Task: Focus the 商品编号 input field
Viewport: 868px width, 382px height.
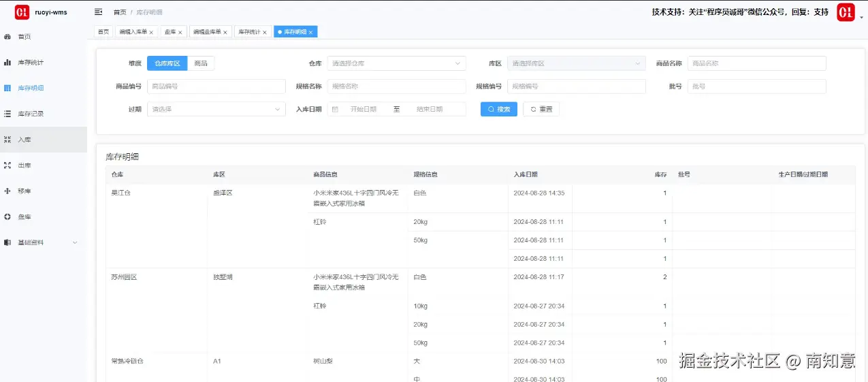Action: [x=216, y=86]
